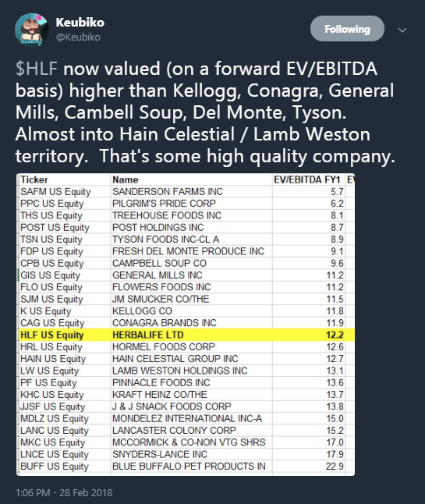The image size is (425, 504).
Task: Click the BLUE BUFFALO PET PRODUCTS cell
Action: tap(189, 466)
